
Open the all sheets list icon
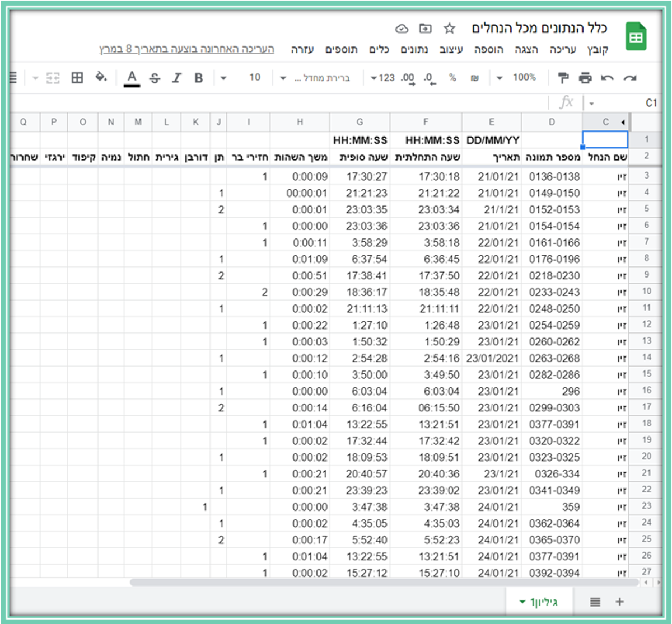[x=595, y=602]
